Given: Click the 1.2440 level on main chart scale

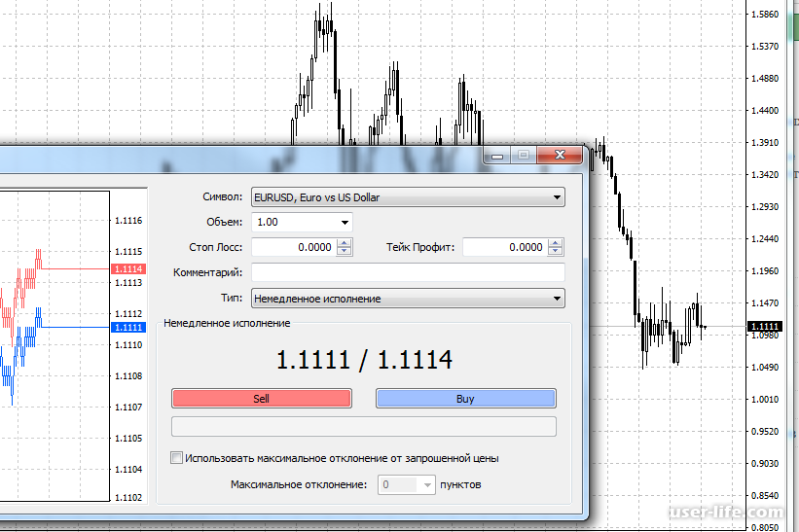Looking at the screenshot, I should point(765,238).
